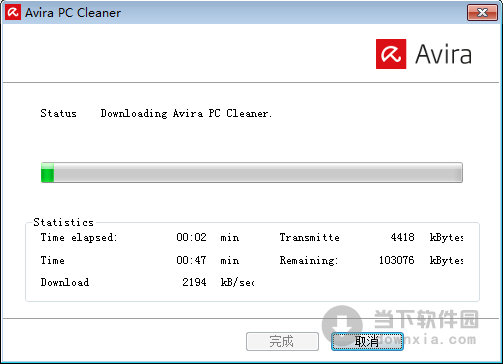The image size is (503, 364).
Task: Click the 'Avira PC Cleaner' window title
Action: (73, 13)
